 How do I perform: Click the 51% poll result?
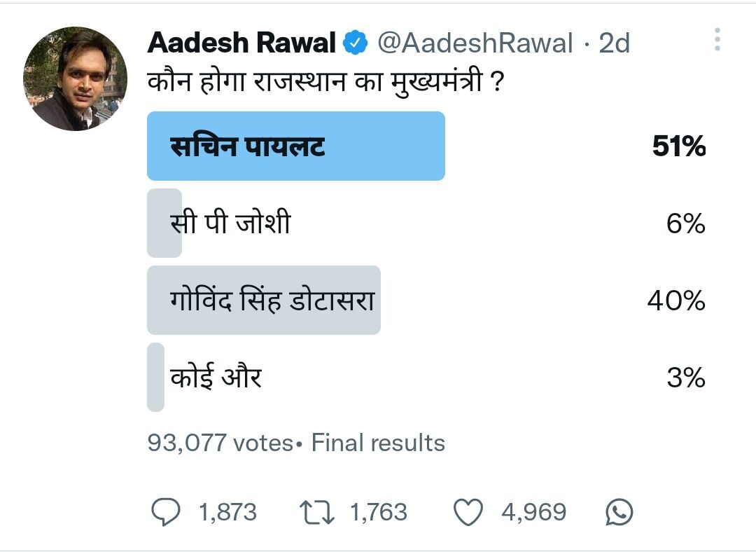point(678,147)
